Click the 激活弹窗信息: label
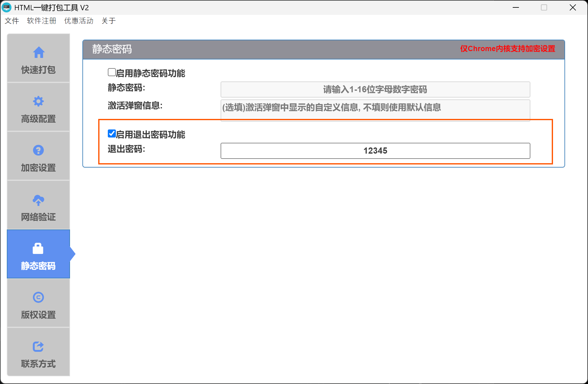The image size is (588, 384). [135, 106]
